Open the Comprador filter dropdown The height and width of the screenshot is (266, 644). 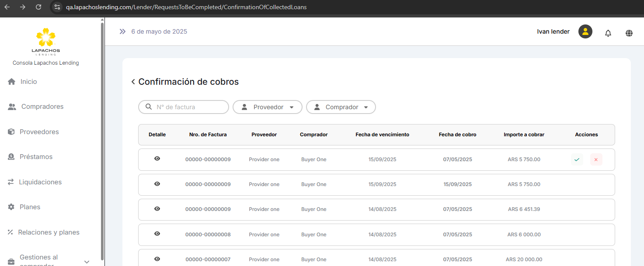341,107
